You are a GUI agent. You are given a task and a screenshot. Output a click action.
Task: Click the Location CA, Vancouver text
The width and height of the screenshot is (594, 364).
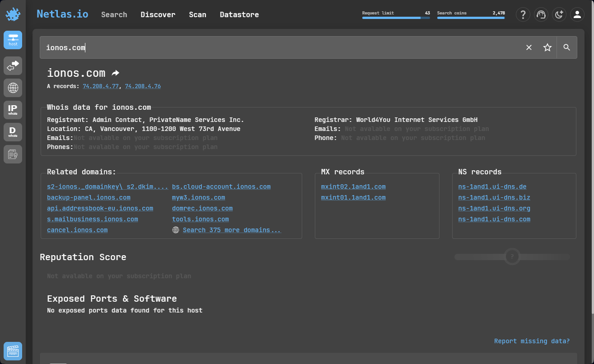tap(144, 129)
